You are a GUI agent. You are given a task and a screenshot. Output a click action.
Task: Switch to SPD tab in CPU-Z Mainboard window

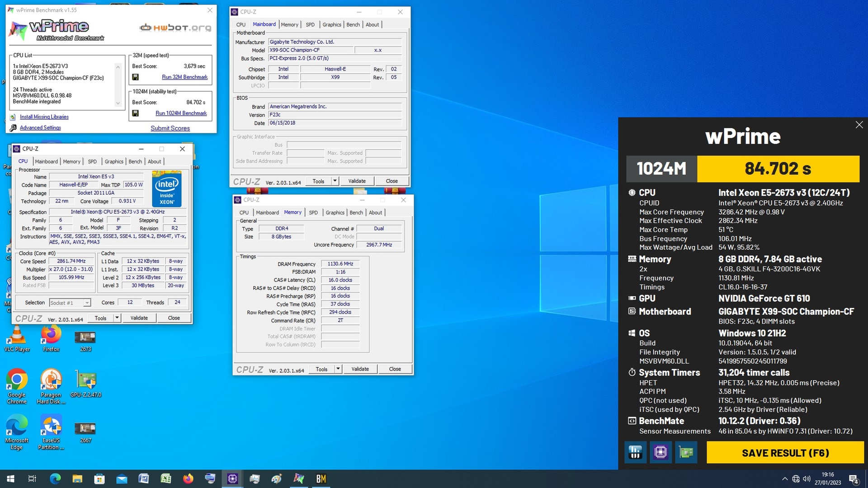pyautogui.click(x=310, y=24)
